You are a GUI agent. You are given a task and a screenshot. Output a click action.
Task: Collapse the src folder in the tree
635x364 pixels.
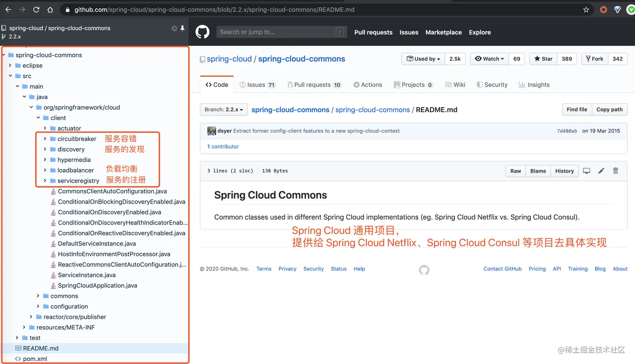click(x=10, y=76)
